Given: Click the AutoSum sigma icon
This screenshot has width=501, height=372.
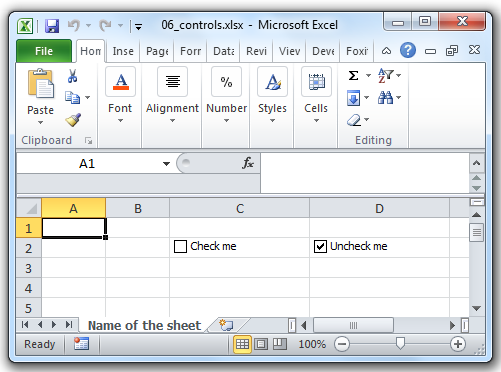Looking at the screenshot, I should 354,76.
